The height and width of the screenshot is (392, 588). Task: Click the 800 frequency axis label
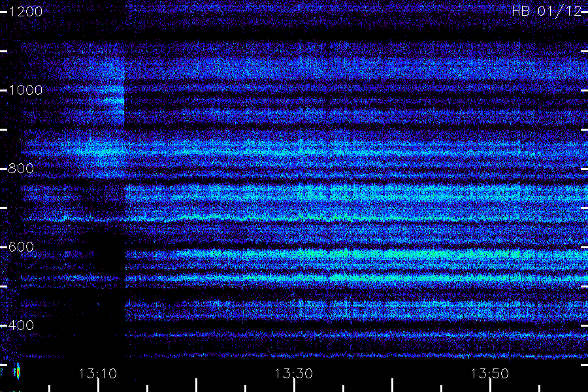[21, 169]
